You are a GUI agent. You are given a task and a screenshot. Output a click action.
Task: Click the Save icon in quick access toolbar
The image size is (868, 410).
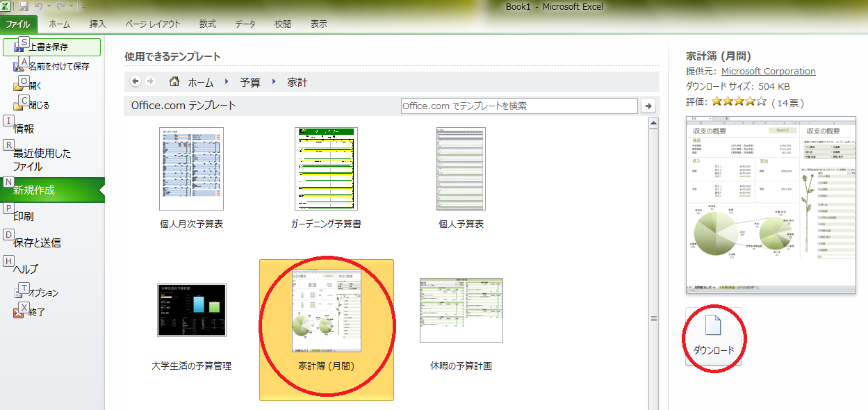tap(24, 6)
